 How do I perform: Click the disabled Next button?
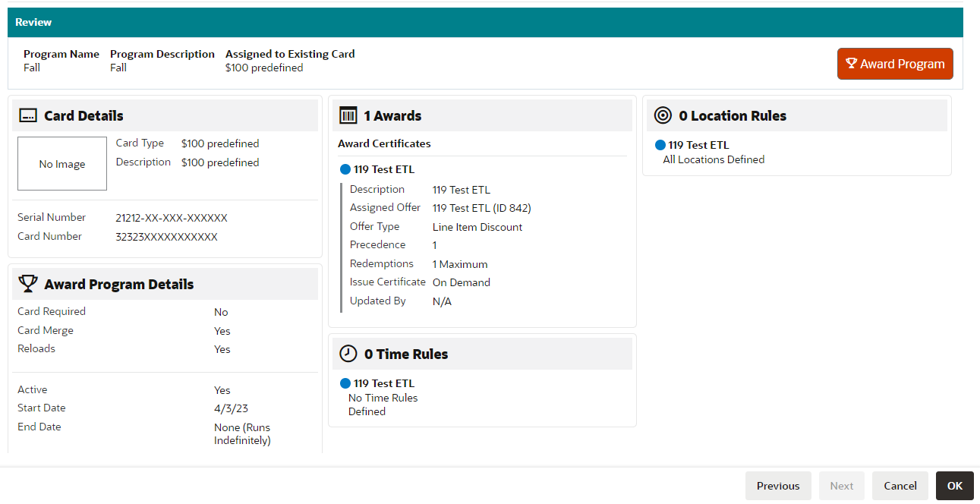tap(841, 486)
